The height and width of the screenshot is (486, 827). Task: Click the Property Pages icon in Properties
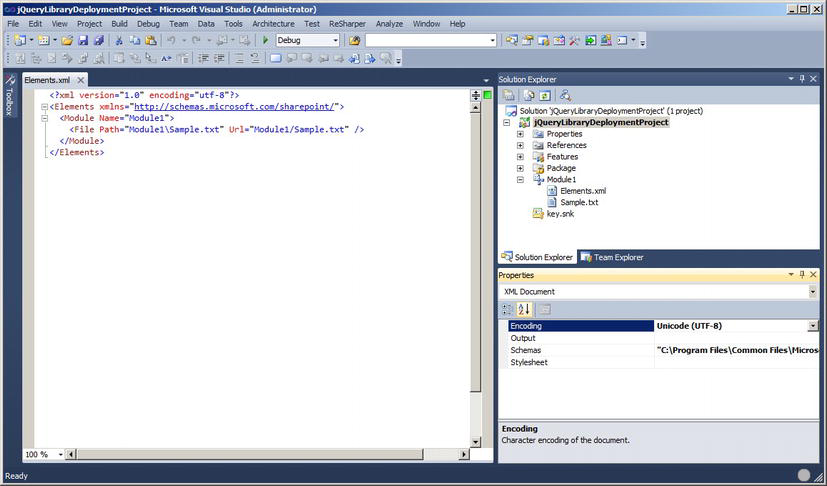(544, 310)
